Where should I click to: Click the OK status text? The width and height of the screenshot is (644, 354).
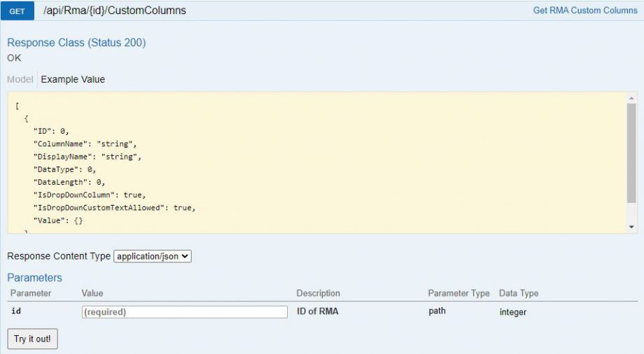tap(14, 58)
